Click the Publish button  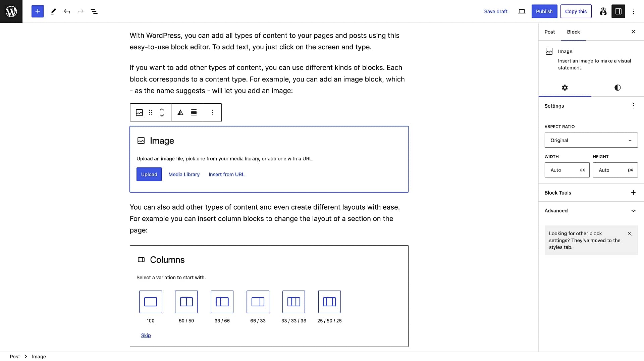click(x=544, y=11)
